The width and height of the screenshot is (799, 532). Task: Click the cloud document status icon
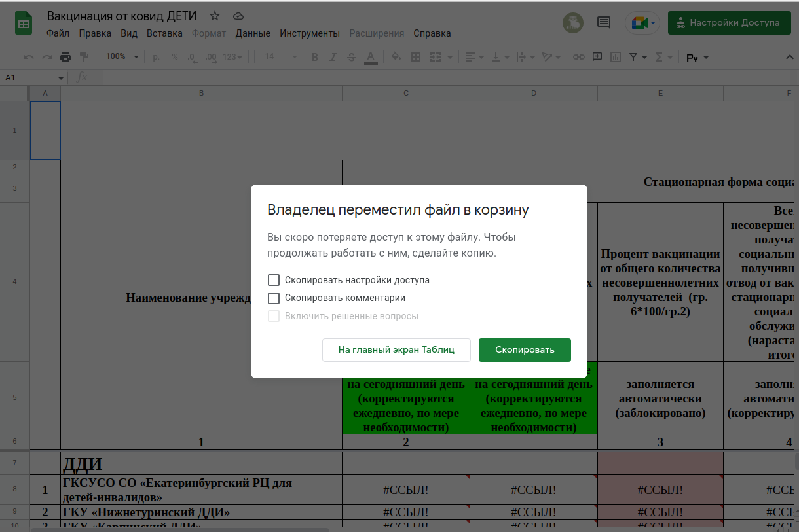(x=238, y=16)
